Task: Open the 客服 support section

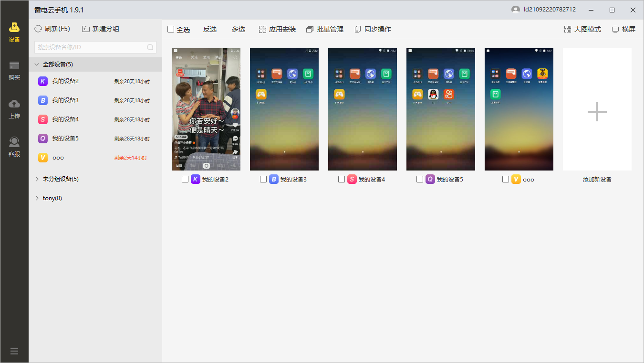Action: (14, 147)
